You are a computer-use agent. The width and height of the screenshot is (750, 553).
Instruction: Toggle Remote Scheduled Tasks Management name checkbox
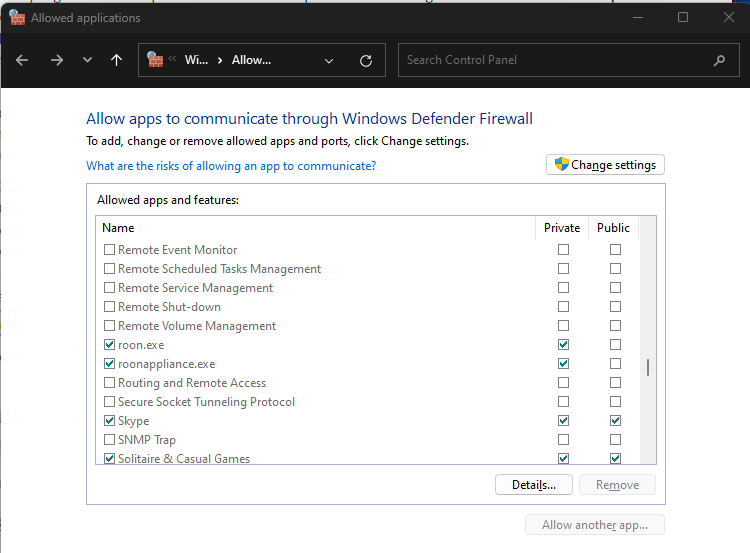(110, 269)
